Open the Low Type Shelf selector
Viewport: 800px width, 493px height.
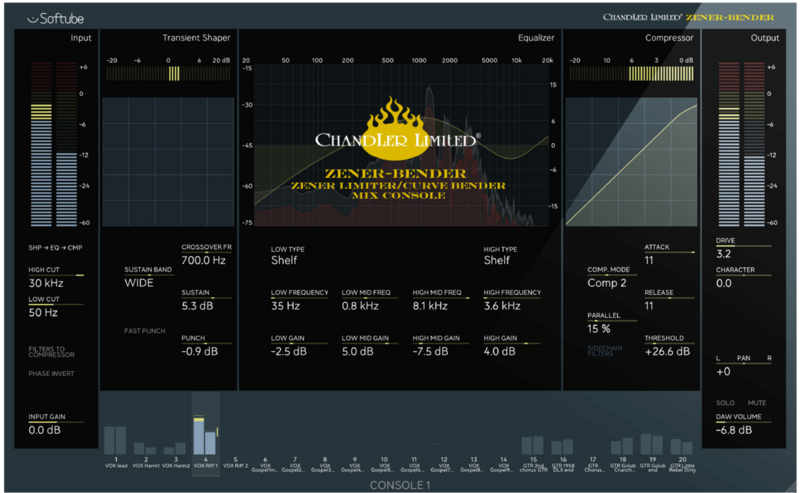285,260
